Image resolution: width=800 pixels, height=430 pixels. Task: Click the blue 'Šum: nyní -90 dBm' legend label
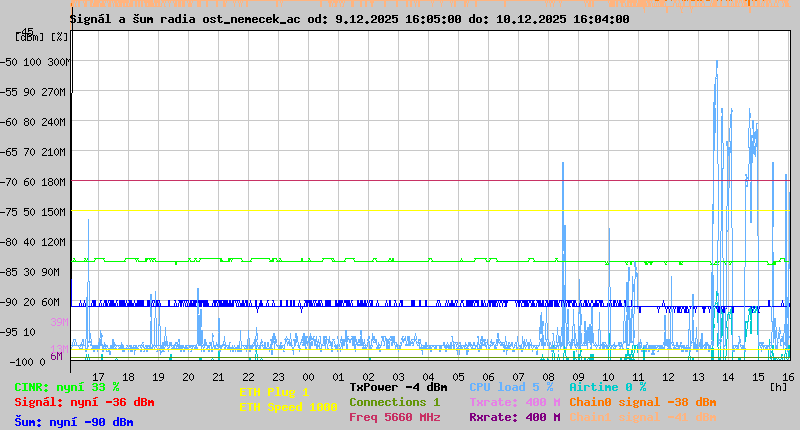[x=74, y=422]
